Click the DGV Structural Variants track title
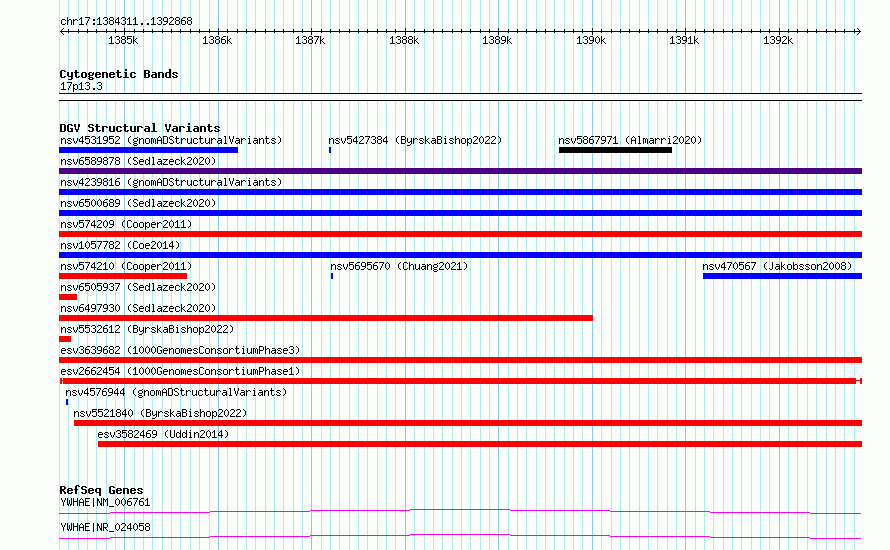890x550 pixels. (140, 128)
